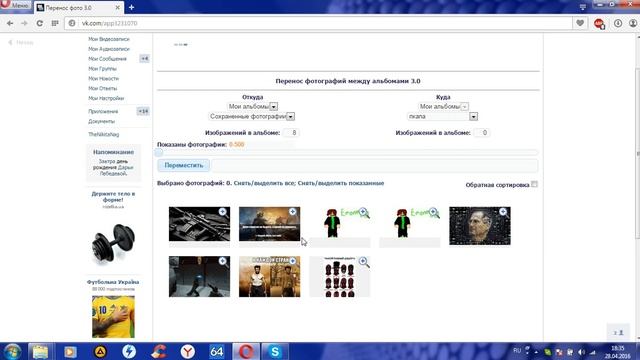Reload the vk.com page
Image resolution: width=640 pixels, height=360 pixels.
tap(40, 23)
